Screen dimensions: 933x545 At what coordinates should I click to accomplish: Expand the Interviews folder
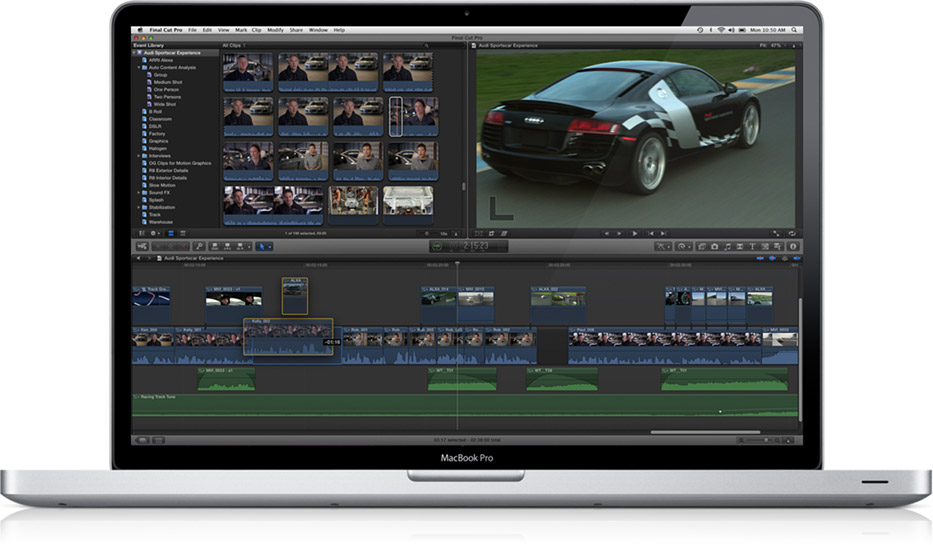point(140,156)
